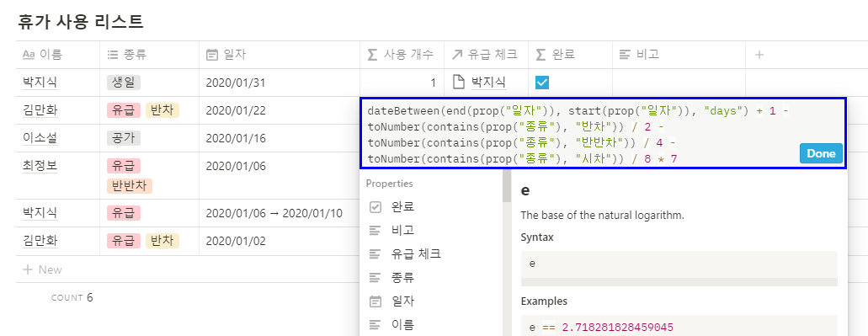
Task: Open the 사용 개수 column header
Action: click(402, 55)
